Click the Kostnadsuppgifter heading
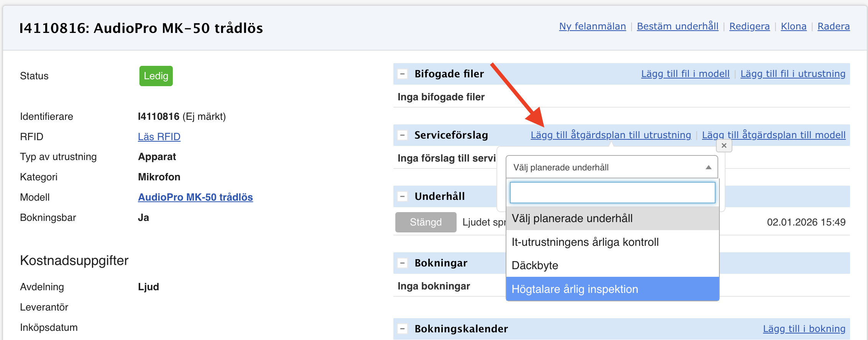This screenshot has height=340, width=868. point(74,260)
